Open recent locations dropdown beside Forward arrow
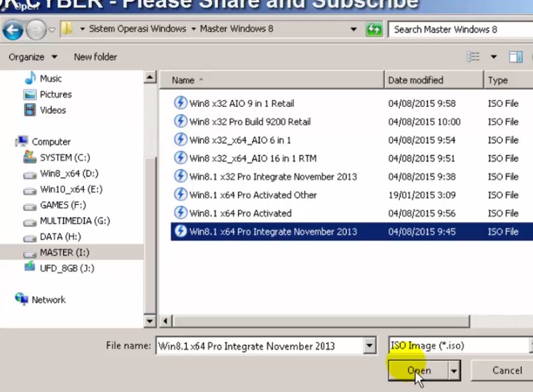 click(52, 30)
